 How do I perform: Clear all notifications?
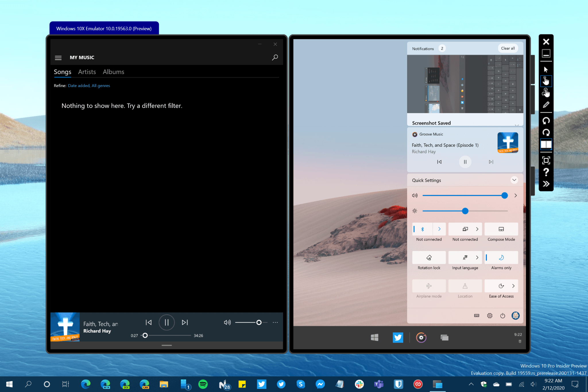click(508, 48)
